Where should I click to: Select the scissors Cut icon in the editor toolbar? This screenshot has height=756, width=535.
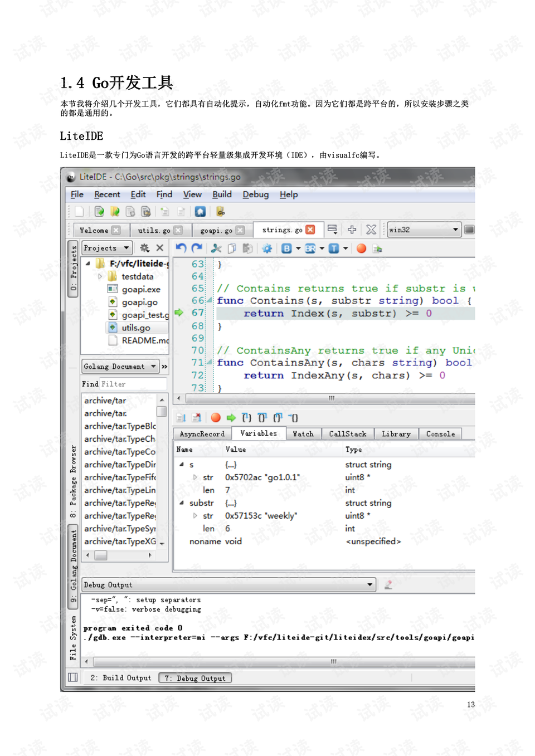216,248
